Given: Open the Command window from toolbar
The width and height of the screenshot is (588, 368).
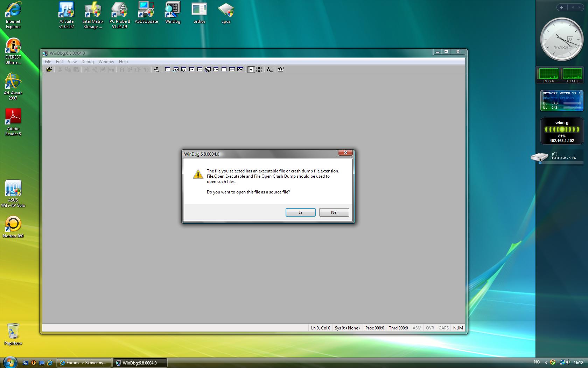Looking at the screenshot, I should [x=168, y=69].
